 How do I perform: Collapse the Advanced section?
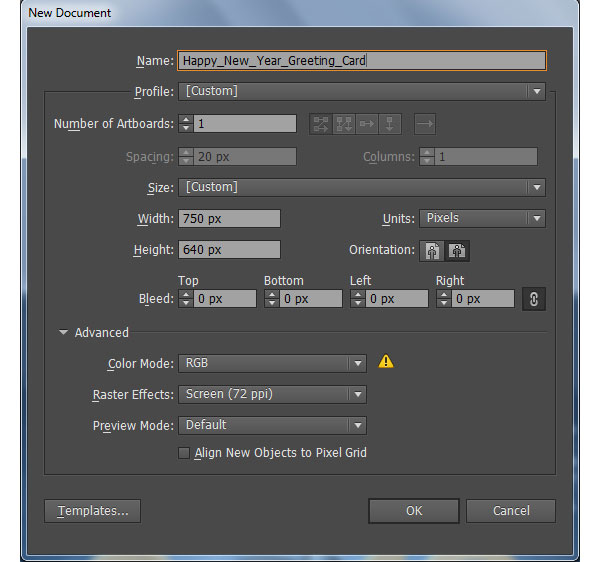point(64,332)
